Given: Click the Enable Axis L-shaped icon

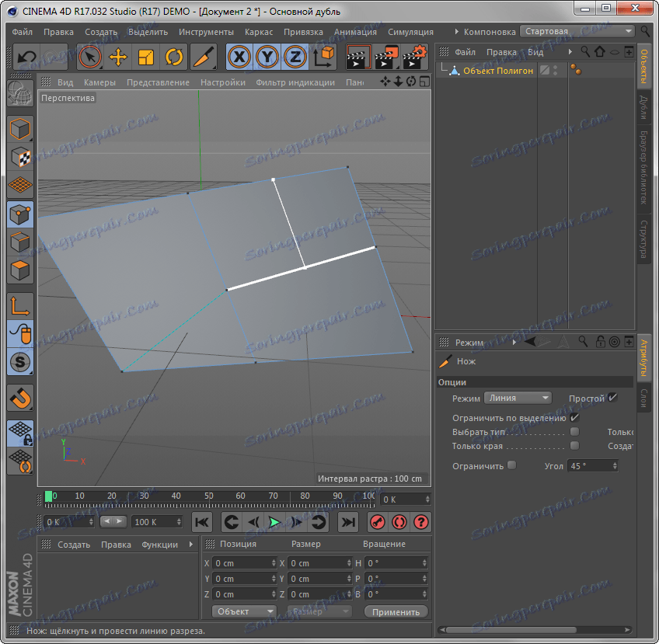Looking at the screenshot, I should pyautogui.click(x=19, y=306).
